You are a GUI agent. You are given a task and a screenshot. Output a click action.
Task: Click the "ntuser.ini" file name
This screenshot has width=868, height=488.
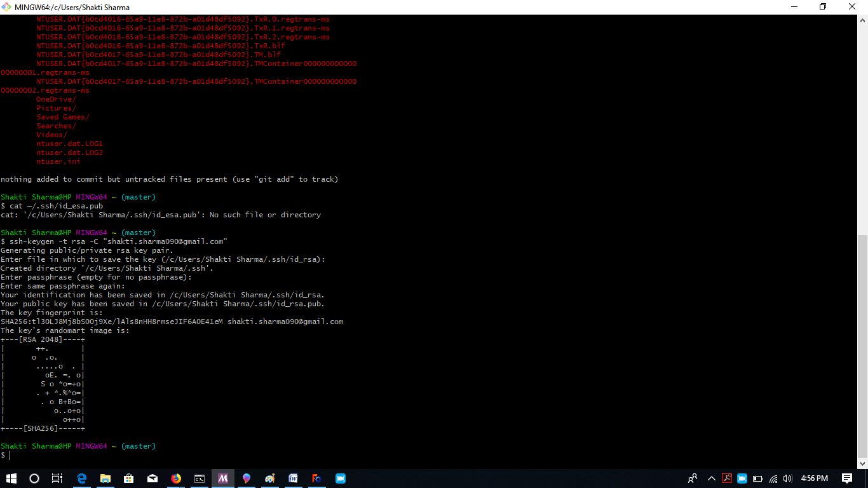58,161
